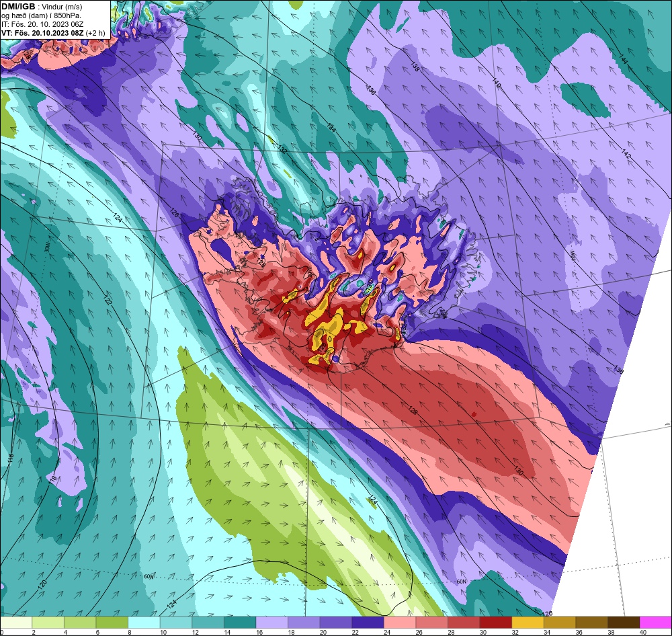
Task: Click the 'IT: Fös. 20. 10. 2023 06Z' line
Action: [x=42, y=24]
